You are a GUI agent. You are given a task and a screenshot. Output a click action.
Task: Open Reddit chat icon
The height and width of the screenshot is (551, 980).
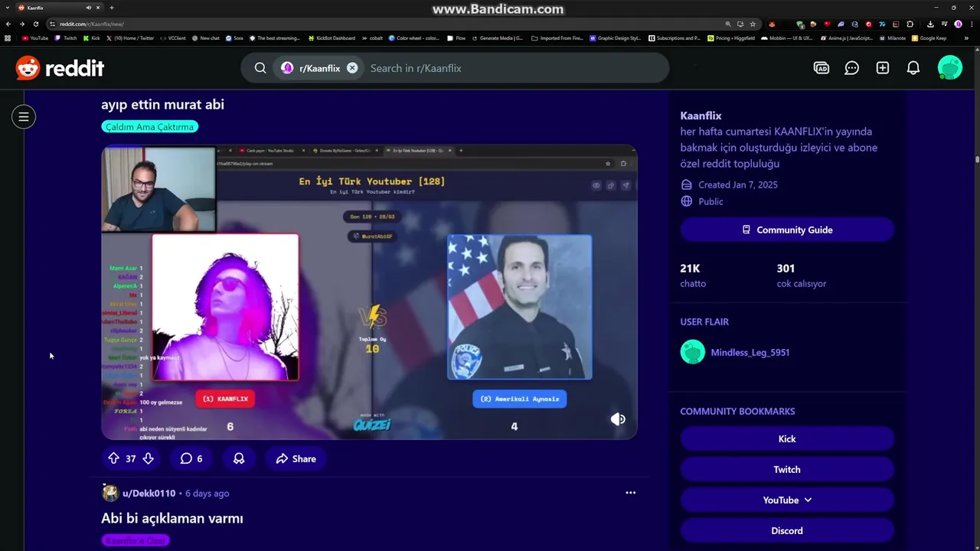(852, 68)
